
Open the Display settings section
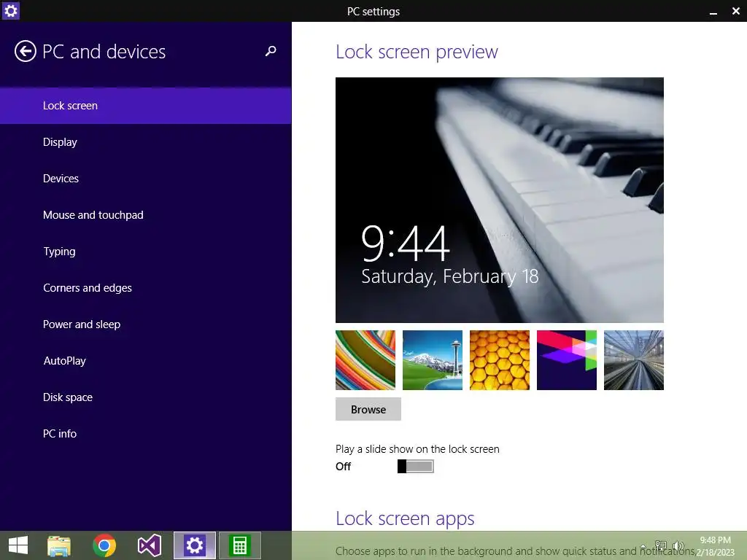tap(145, 142)
